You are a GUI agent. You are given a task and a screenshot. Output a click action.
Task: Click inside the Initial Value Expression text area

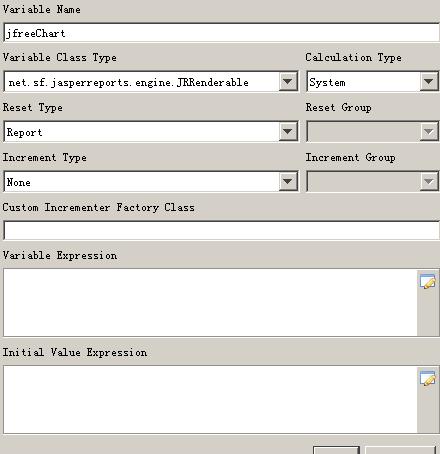tap(210, 399)
